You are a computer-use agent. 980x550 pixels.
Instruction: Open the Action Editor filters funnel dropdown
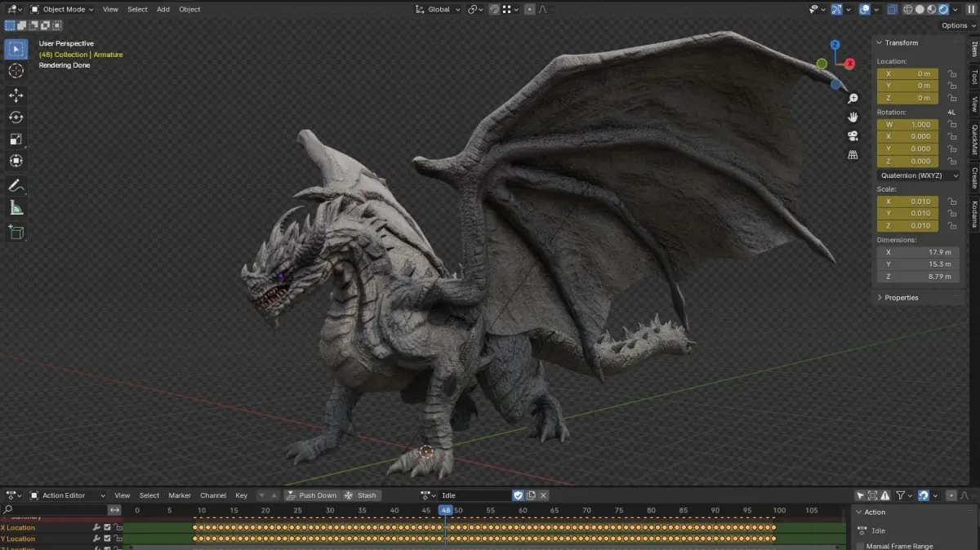[902, 495]
